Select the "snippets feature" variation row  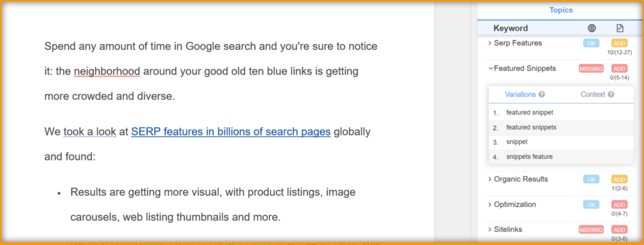pyautogui.click(x=529, y=157)
